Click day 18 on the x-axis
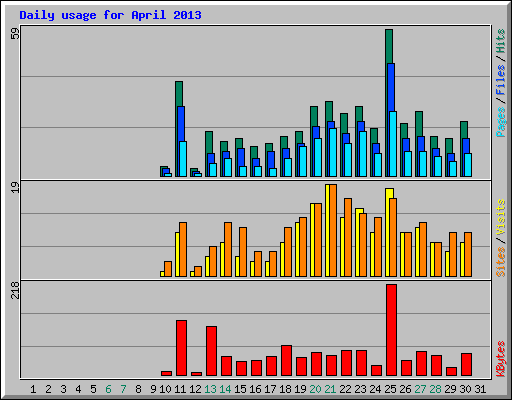The image size is (512, 400). point(285,389)
